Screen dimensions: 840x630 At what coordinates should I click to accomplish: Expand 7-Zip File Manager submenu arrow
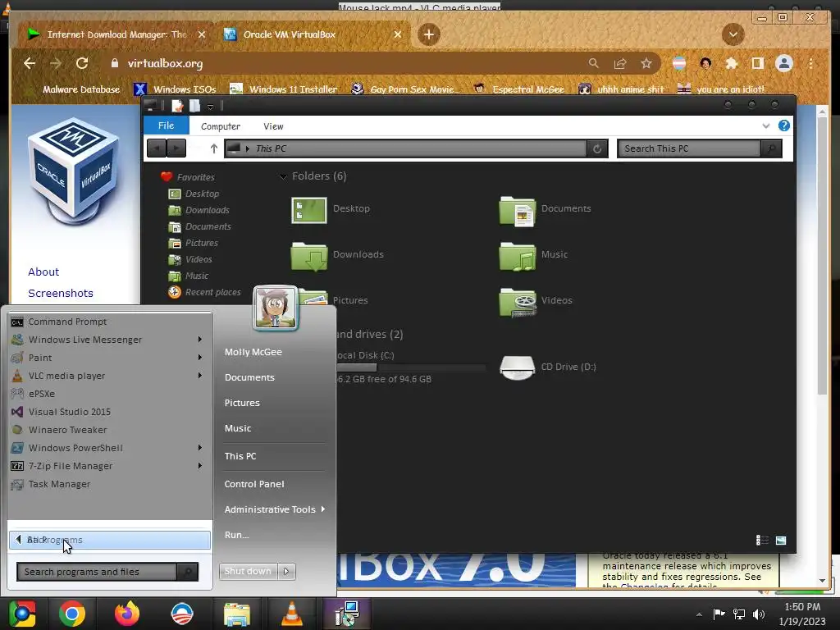[200, 466]
